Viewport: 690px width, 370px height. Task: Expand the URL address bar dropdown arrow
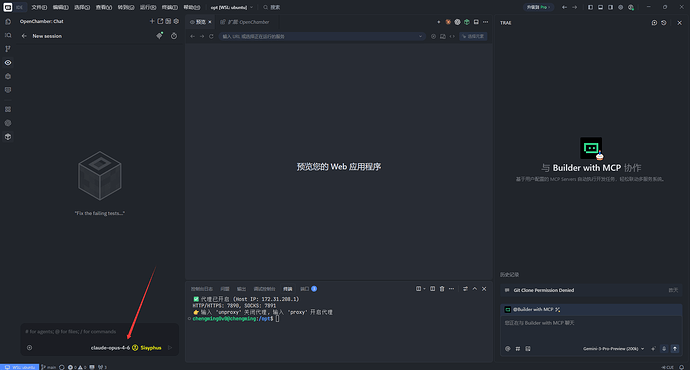[420, 37]
